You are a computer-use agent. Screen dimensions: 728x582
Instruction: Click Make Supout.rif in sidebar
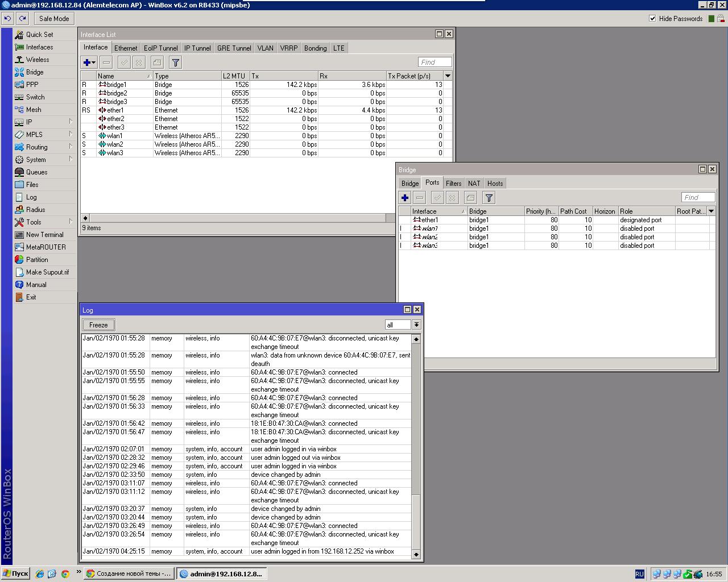47,272
